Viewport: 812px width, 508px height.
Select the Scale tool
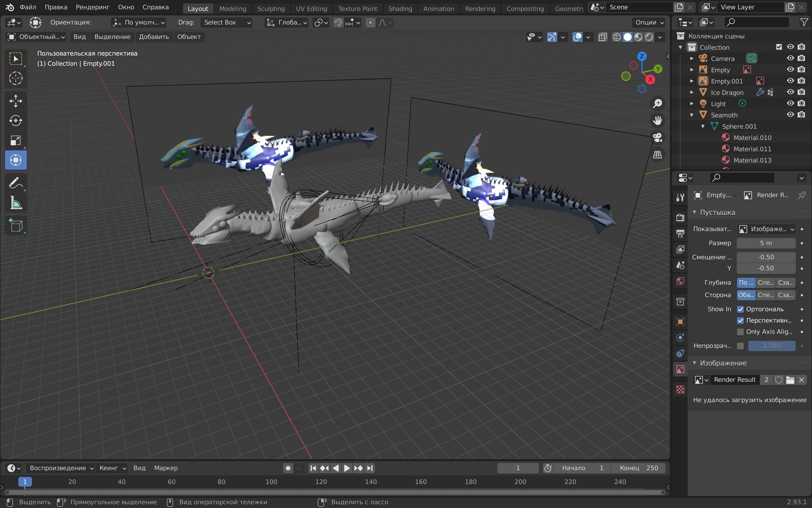coord(16,140)
